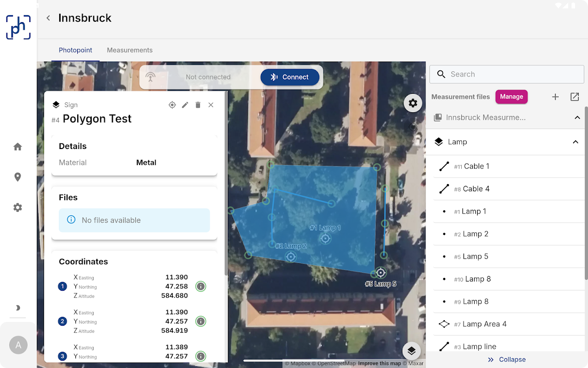Click the Manage button
Viewport: 588px width, 368px height.
tap(511, 97)
